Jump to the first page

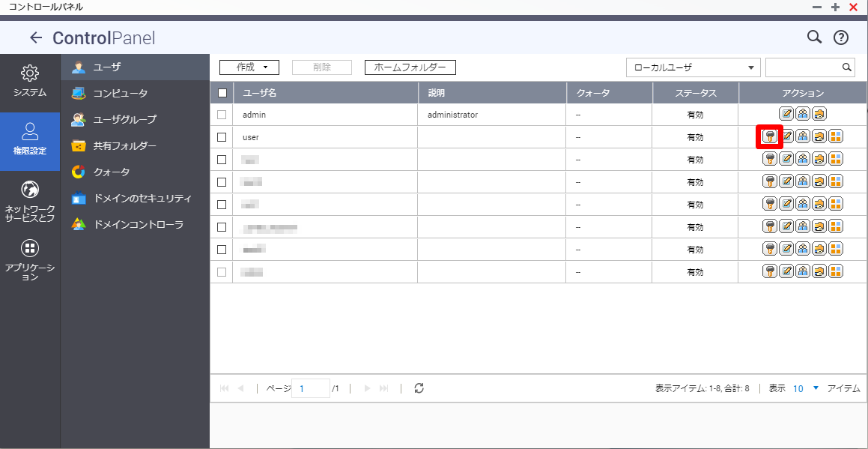tap(224, 388)
